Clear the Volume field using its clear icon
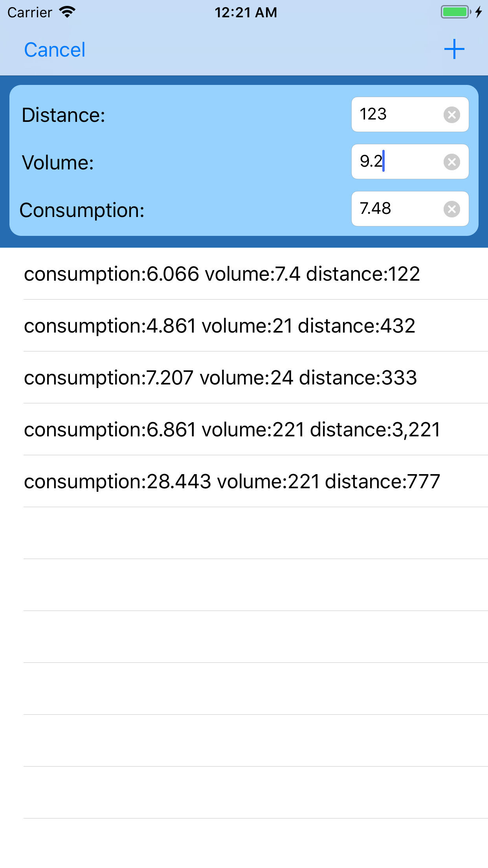This screenshot has width=488, height=868. tap(451, 162)
